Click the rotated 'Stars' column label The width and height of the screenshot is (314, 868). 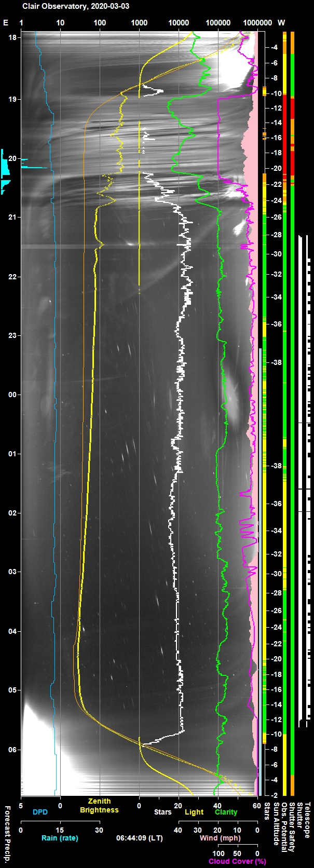pyautogui.click(x=267, y=812)
